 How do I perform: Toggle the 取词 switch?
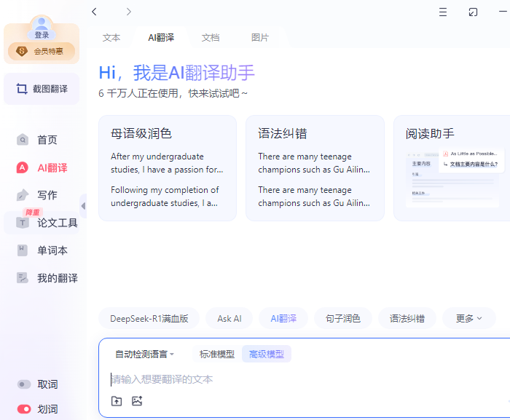[x=24, y=384]
